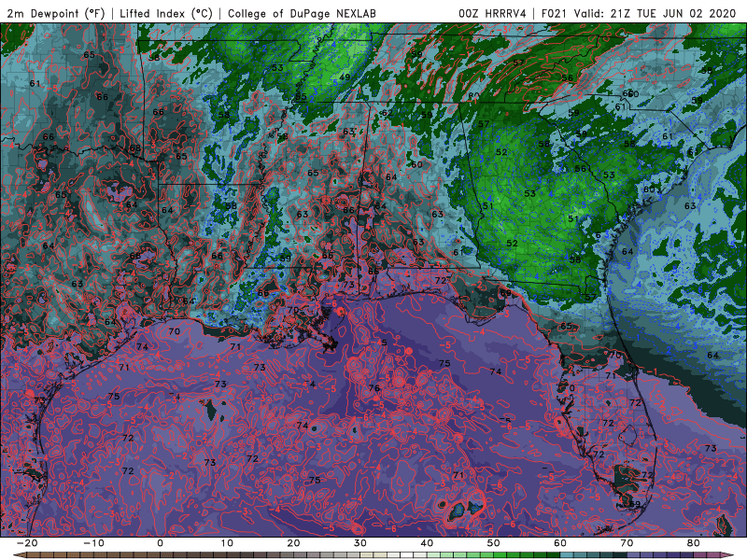The width and height of the screenshot is (747, 560).
Task: Click the '30' color scale label
Action: pos(360,543)
